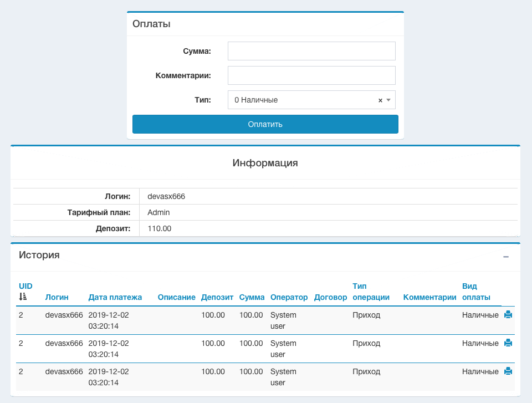Collapse the История panel with minus

coord(505,257)
